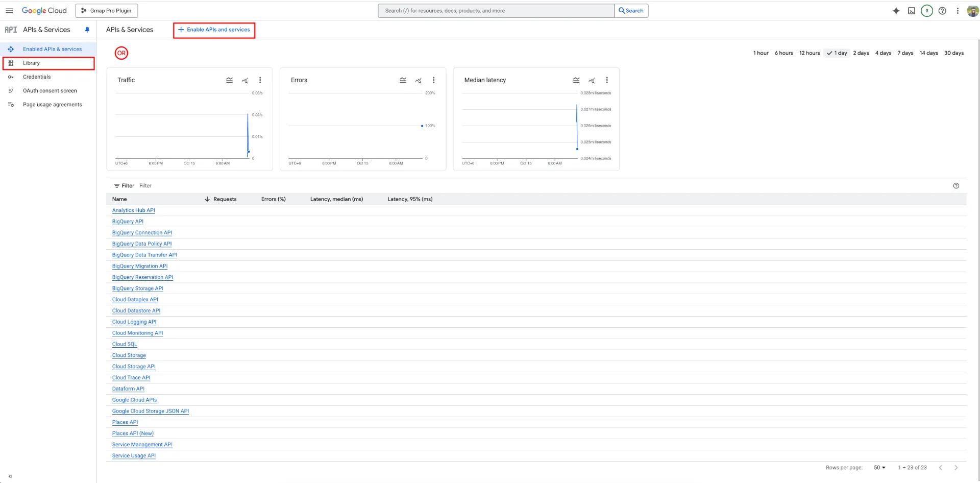980x483 pixels.
Task: Open Page usage agreements in sidebar
Action: tap(48, 104)
